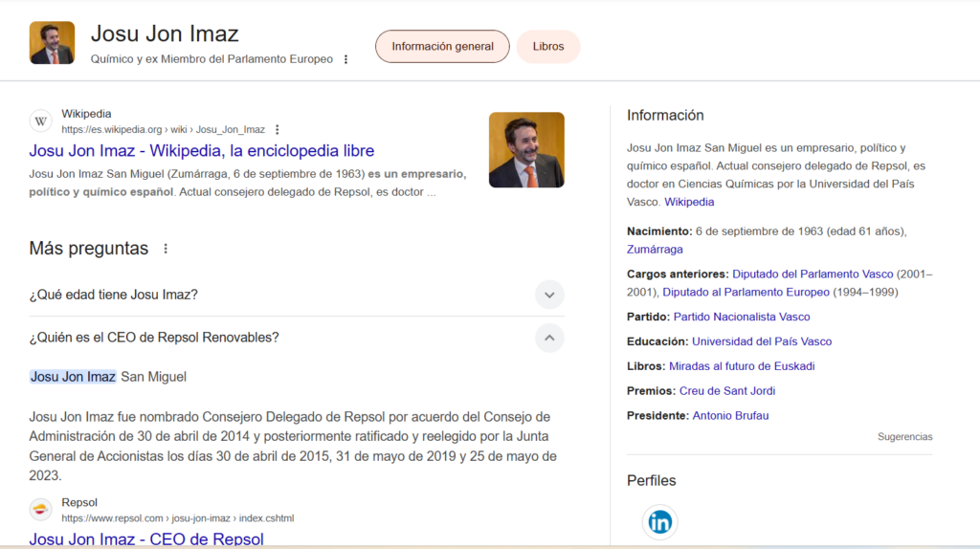Image resolution: width=980 pixels, height=549 pixels.
Task: Click the Cargos anteriores label
Action: point(679,274)
